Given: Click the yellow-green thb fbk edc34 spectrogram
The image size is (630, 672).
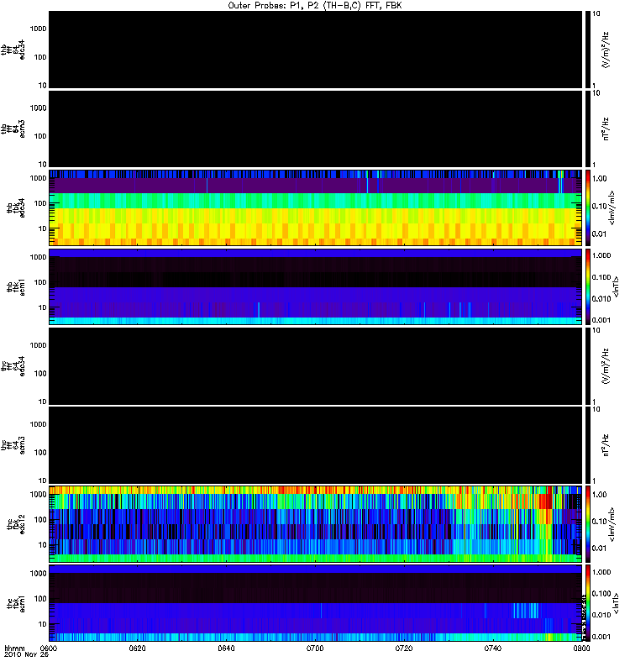Looking at the screenshot, I should pyautogui.click(x=315, y=207).
